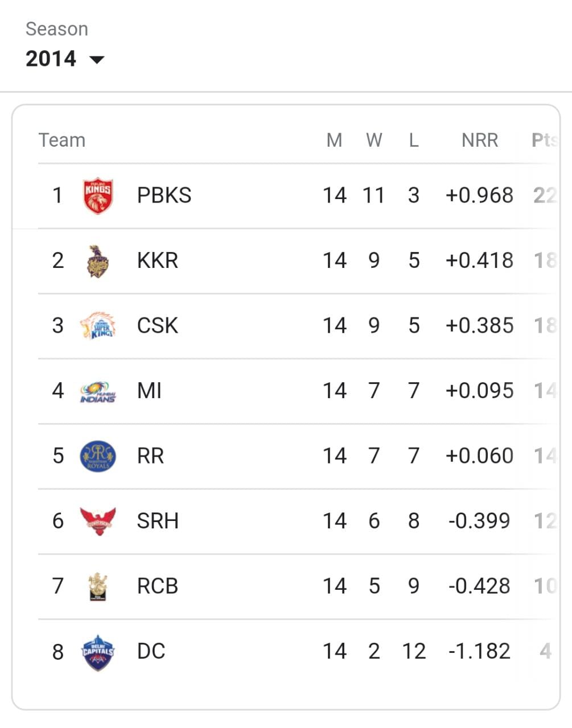Viewport: 572px width, 728px height.
Task: Click the Punjab Kings team logo
Action: 98,196
